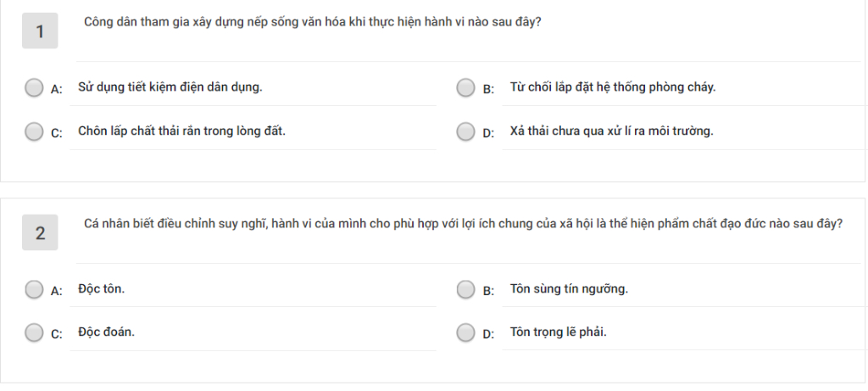Click answer text 'Độc đoán'
The image size is (868, 391).
coord(106,332)
